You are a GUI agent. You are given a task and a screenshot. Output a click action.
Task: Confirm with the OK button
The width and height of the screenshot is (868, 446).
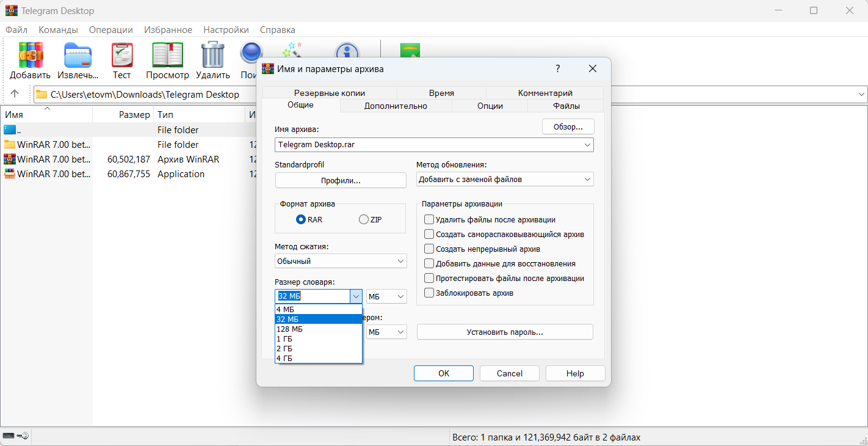click(x=444, y=373)
